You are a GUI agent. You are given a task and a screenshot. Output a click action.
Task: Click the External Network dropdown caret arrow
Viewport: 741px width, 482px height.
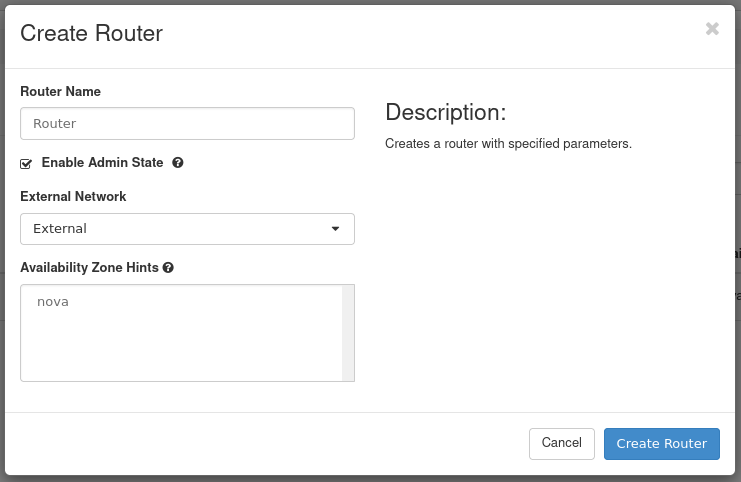[x=336, y=229]
